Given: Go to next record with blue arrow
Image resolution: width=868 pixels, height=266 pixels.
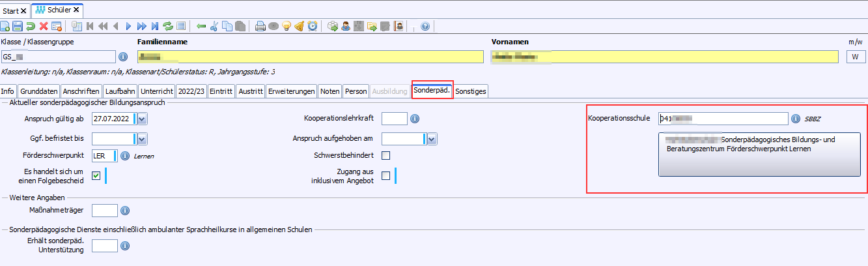Looking at the screenshot, I should (128, 27).
